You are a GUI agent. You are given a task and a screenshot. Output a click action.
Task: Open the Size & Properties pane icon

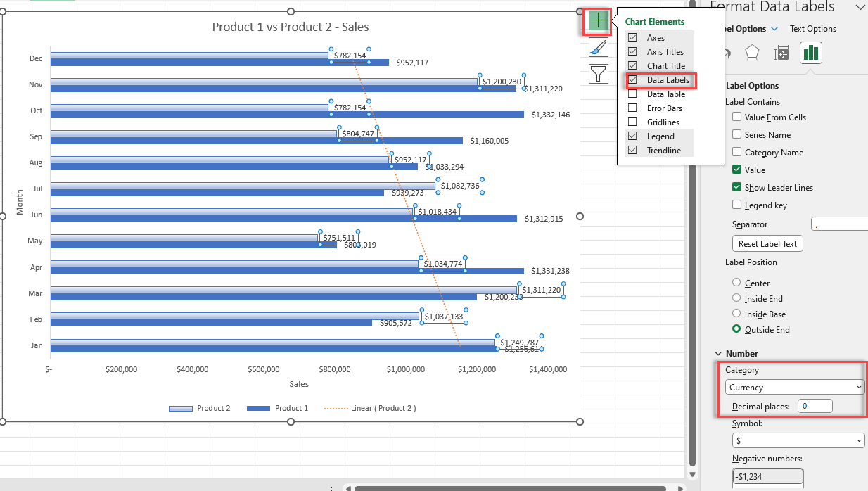pyautogui.click(x=781, y=53)
